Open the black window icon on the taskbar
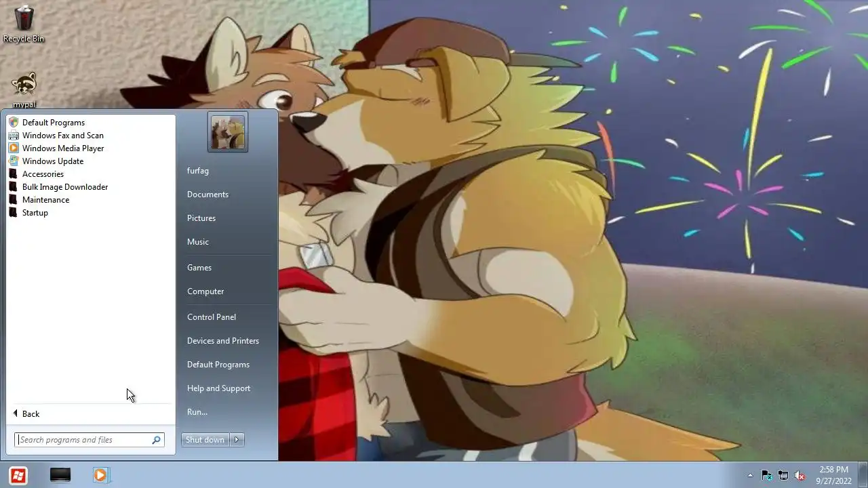This screenshot has width=868, height=488. pyautogui.click(x=60, y=475)
